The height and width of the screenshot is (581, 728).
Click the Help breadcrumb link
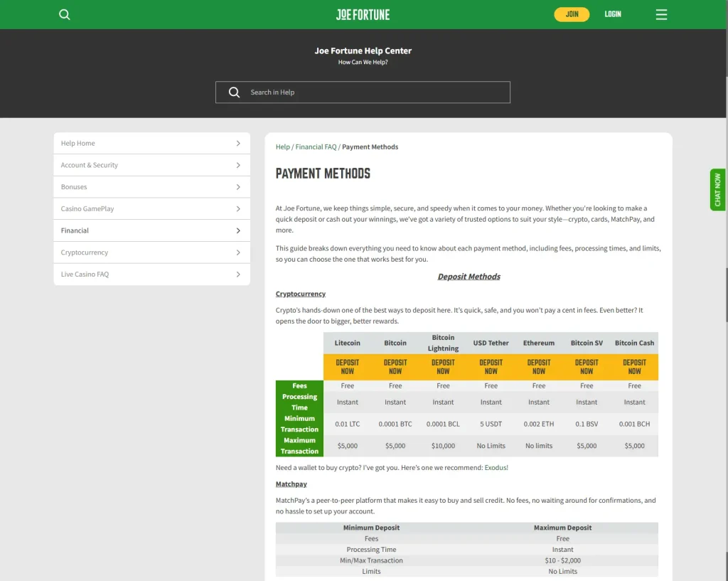tap(282, 146)
